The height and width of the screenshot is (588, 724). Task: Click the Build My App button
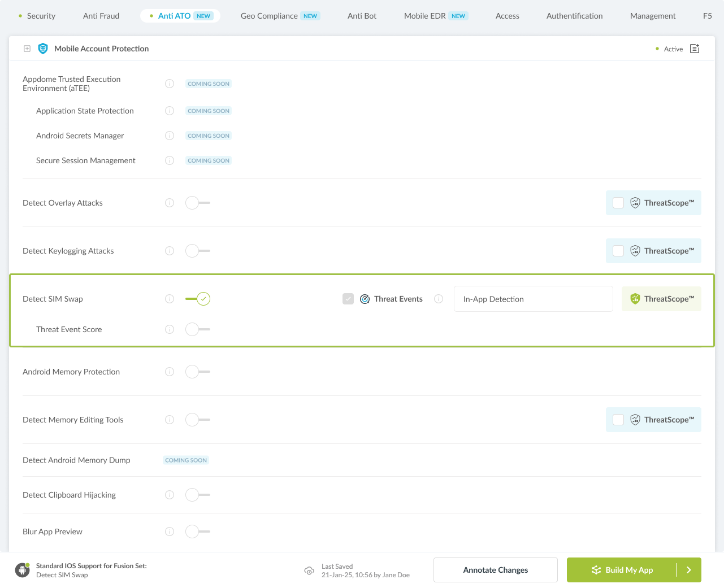pyautogui.click(x=622, y=570)
